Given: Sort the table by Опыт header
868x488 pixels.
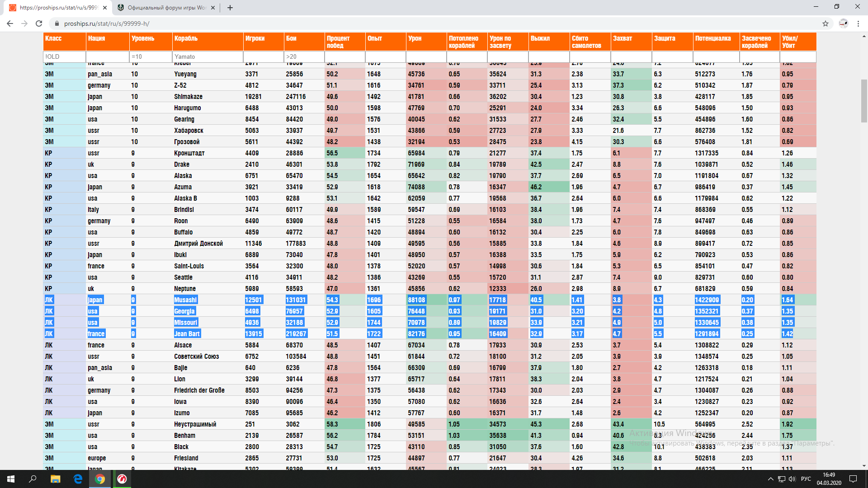Looking at the screenshot, I should tap(386, 42).
